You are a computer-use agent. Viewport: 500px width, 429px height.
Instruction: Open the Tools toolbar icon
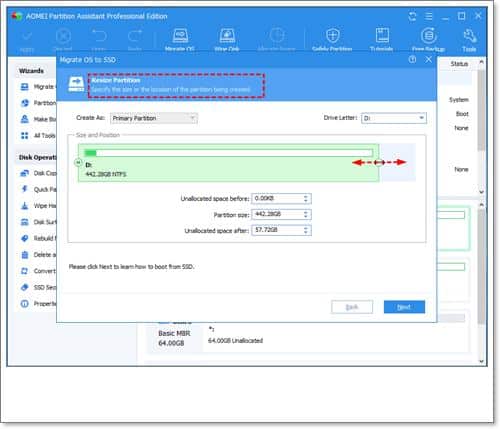[x=469, y=35]
